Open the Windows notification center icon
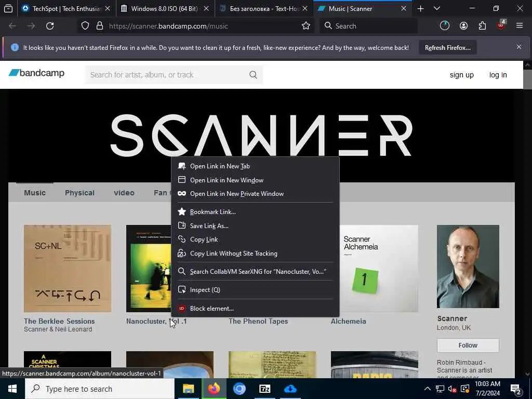The width and height of the screenshot is (532, 399). (x=516, y=389)
